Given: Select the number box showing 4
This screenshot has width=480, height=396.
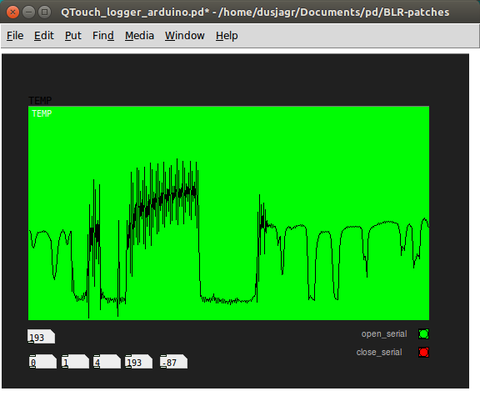Looking at the screenshot, I should click(107, 362).
